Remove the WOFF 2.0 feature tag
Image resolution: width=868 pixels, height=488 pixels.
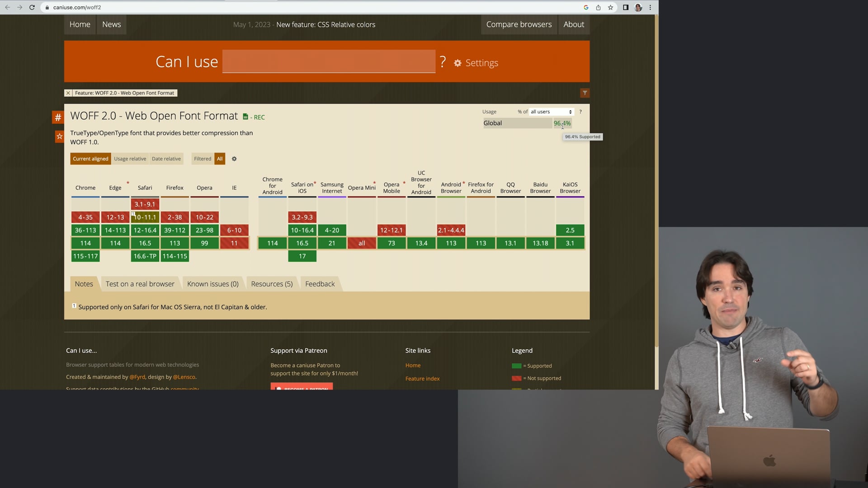[x=68, y=93]
